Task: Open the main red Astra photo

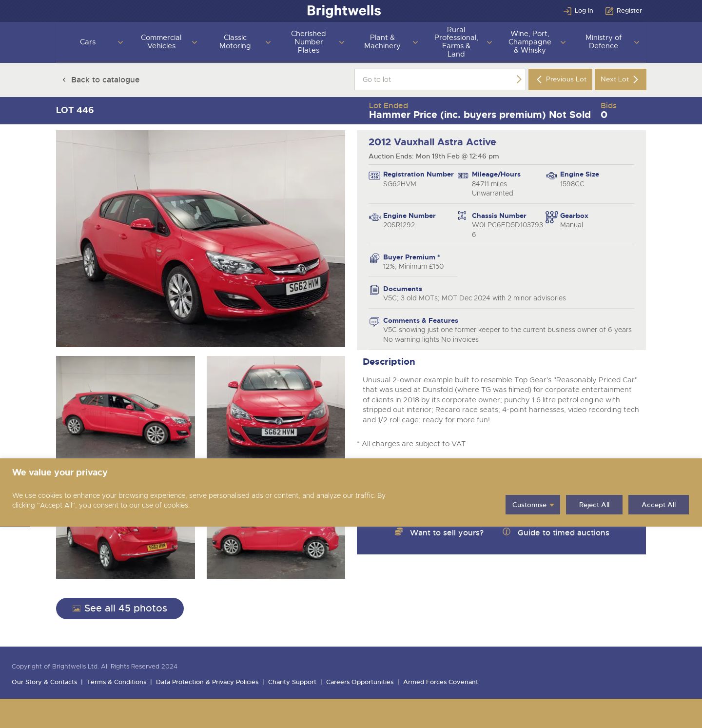Action: tap(200, 238)
